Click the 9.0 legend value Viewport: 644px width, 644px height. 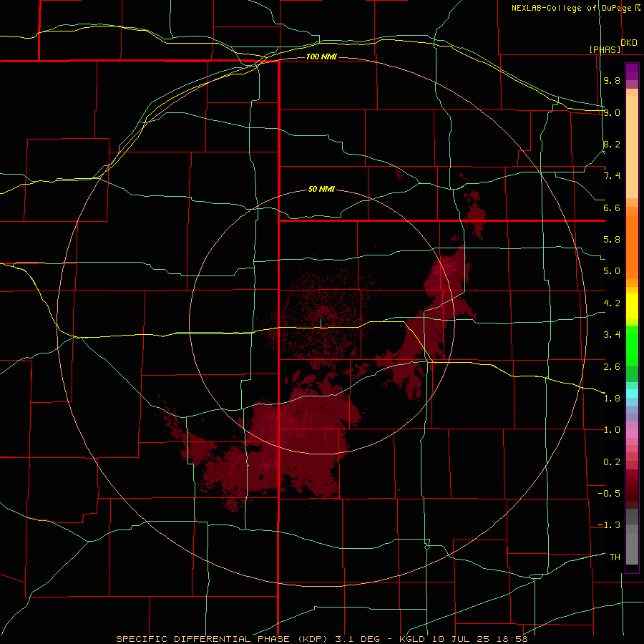click(x=612, y=112)
